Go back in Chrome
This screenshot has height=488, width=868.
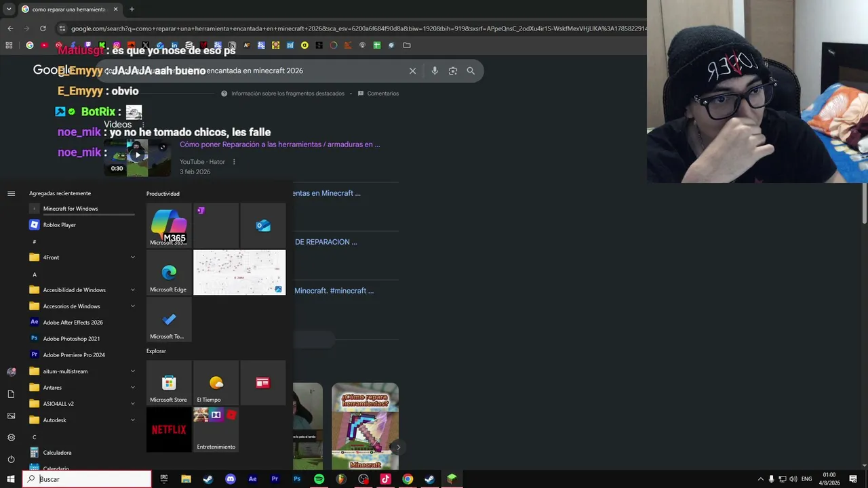click(x=10, y=28)
